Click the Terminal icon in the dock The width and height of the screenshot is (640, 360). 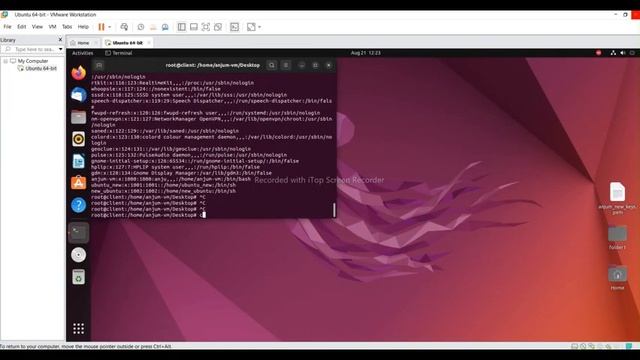[x=78, y=233]
